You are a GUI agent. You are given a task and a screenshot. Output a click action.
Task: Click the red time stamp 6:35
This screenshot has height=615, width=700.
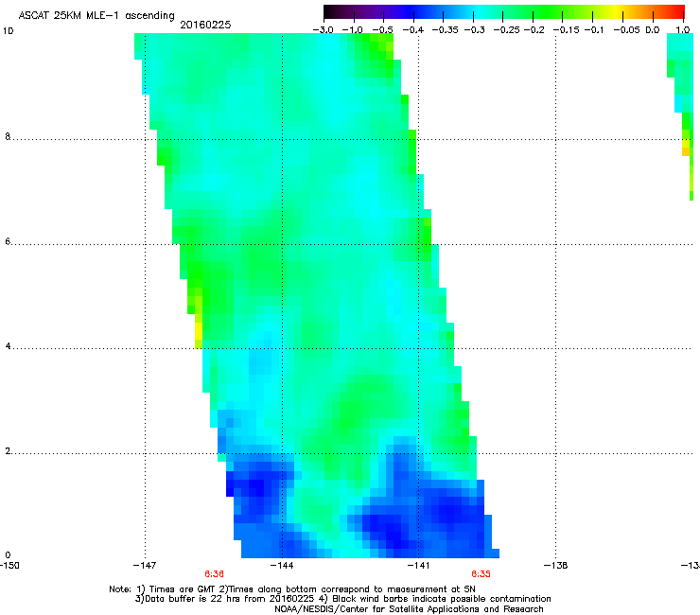[x=481, y=574]
